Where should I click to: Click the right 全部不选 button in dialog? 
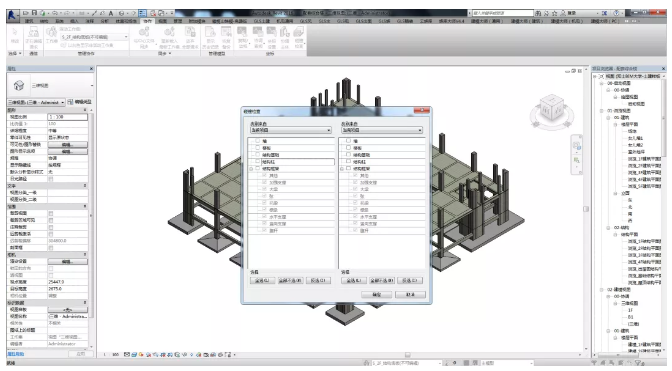pyautogui.click(x=381, y=280)
